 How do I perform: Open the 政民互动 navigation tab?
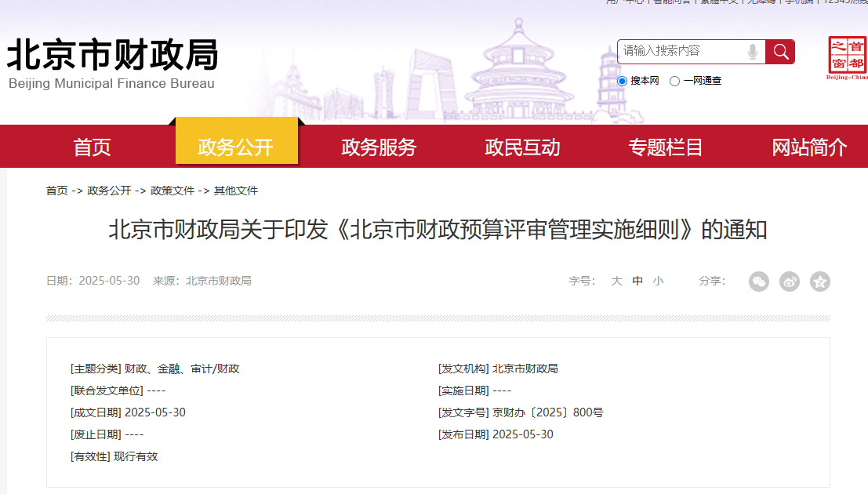(522, 147)
